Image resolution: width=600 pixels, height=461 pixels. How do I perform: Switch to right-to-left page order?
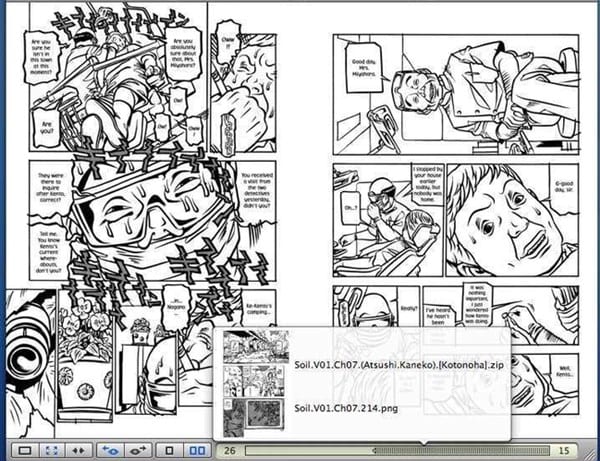tap(110, 450)
